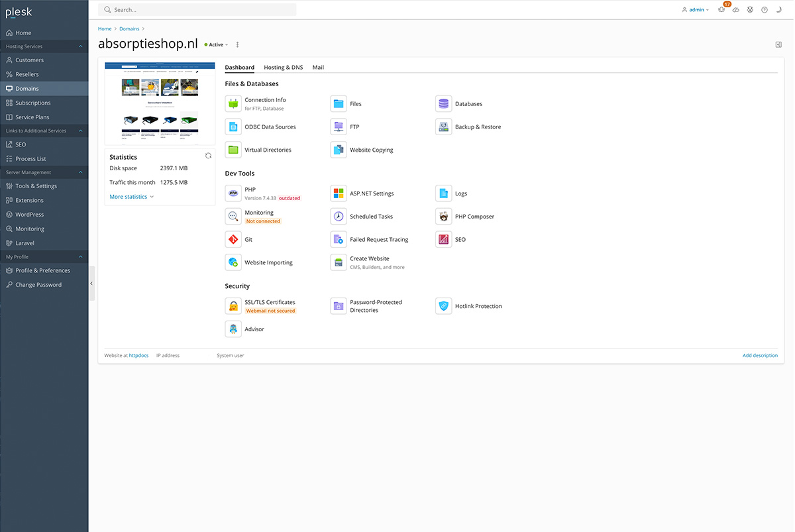The image size is (795, 532).
Task: Click the ASP.NET Settings icon
Action: [338, 193]
